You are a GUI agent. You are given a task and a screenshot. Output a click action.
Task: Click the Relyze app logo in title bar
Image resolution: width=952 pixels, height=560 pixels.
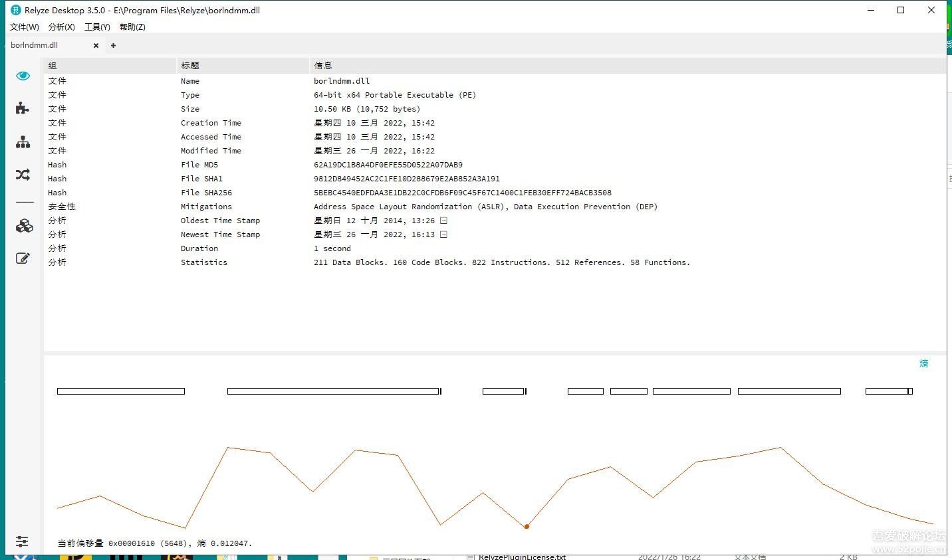(x=15, y=10)
